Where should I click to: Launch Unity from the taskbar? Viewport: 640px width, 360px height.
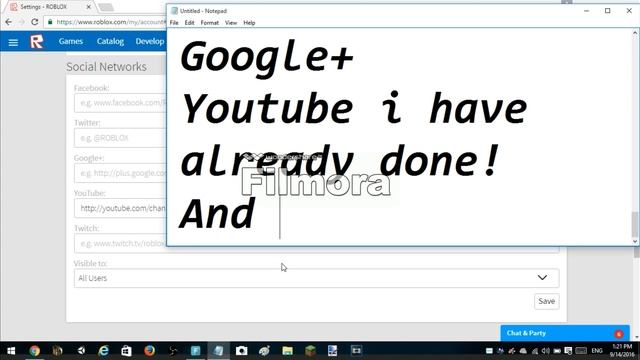point(81,351)
